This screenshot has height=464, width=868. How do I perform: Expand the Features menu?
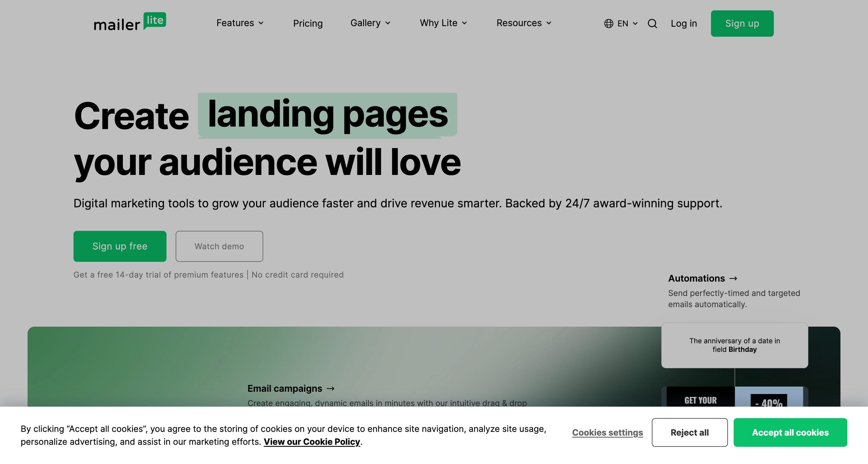tap(240, 23)
